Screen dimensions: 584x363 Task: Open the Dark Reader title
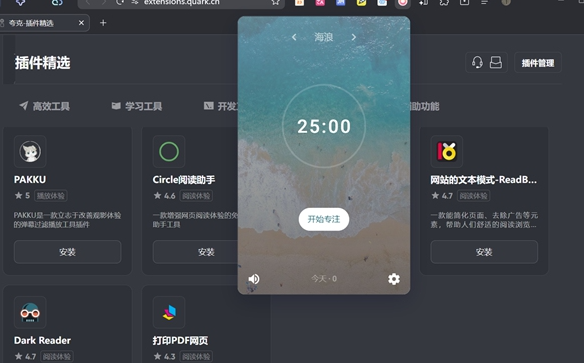click(x=42, y=341)
